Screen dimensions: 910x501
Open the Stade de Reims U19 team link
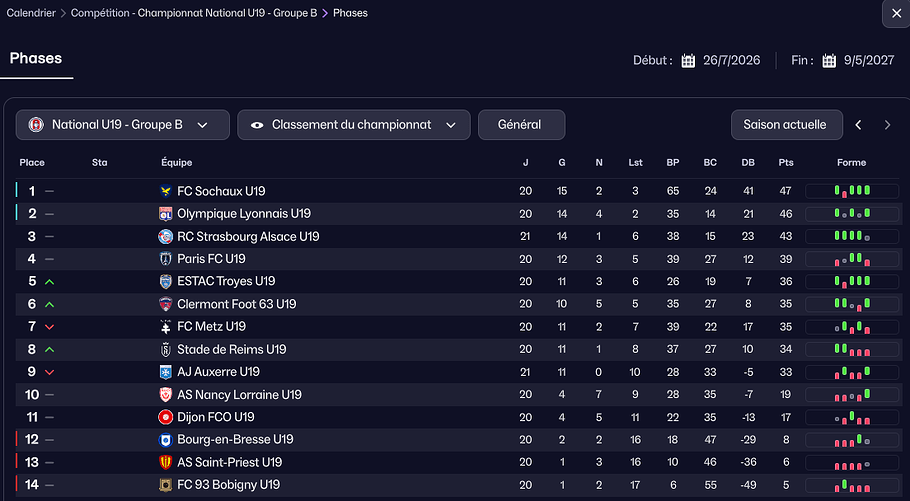[231, 349]
